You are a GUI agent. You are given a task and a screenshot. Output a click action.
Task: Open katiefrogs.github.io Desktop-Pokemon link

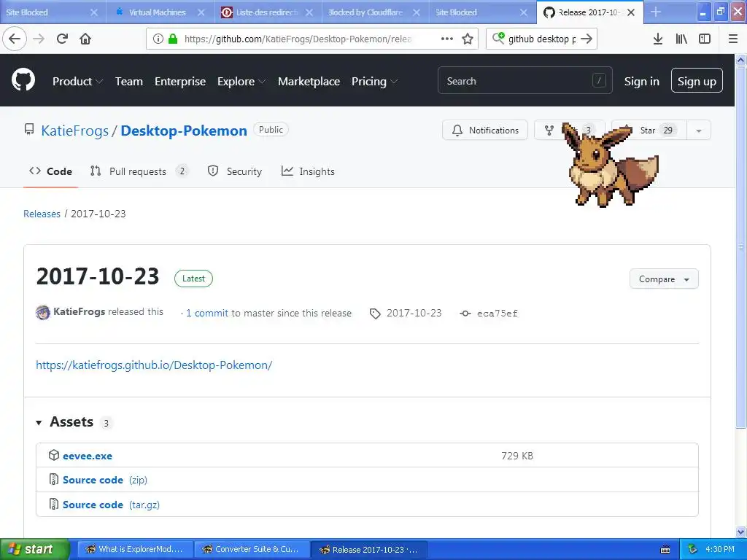click(x=154, y=365)
